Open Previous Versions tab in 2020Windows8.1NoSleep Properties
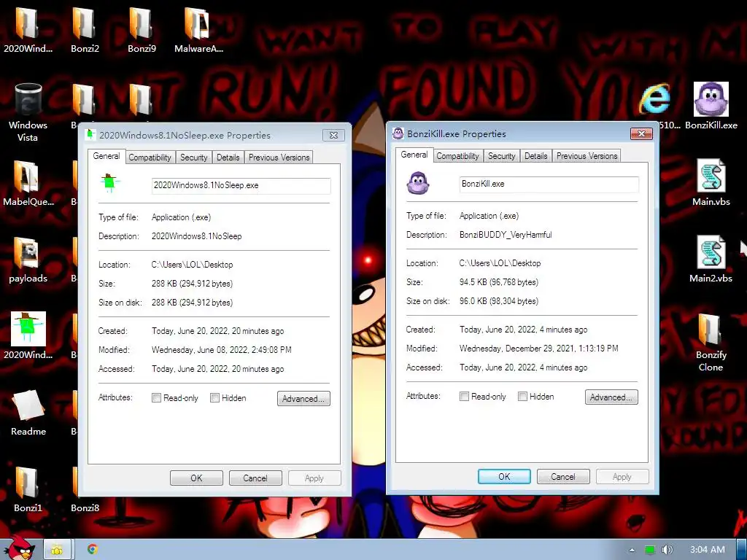Screen dimensions: 747x560 pyautogui.click(x=279, y=157)
